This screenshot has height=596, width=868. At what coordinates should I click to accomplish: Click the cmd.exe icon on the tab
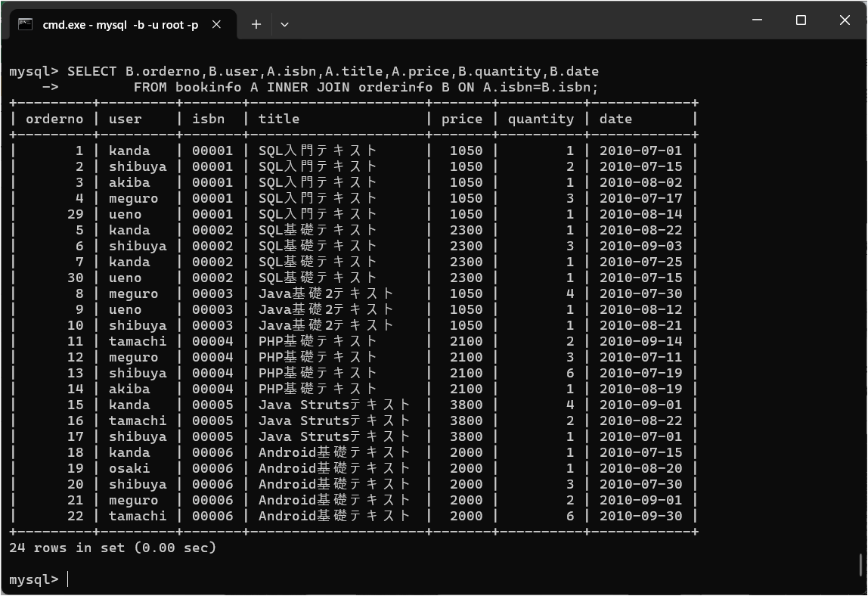point(26,24)
